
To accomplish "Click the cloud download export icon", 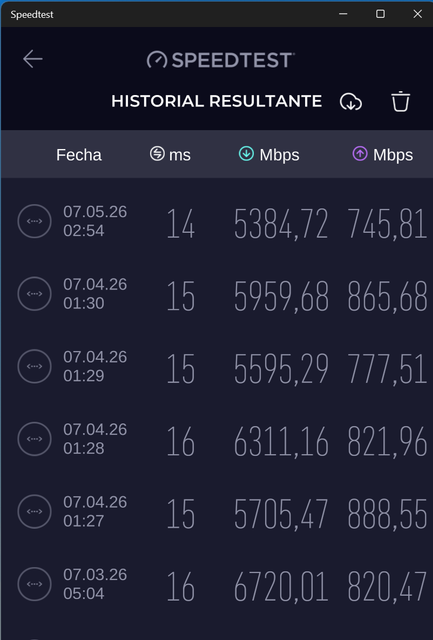I will click(351, 102).
